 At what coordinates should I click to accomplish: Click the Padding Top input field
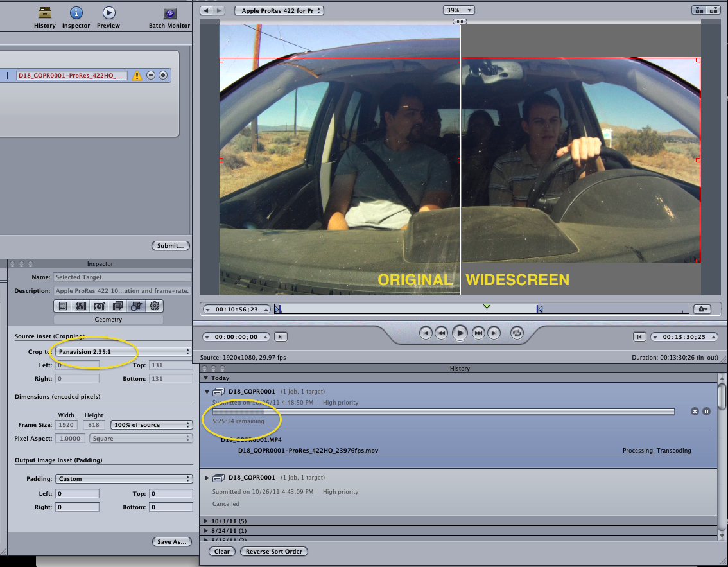click(171, 494)
